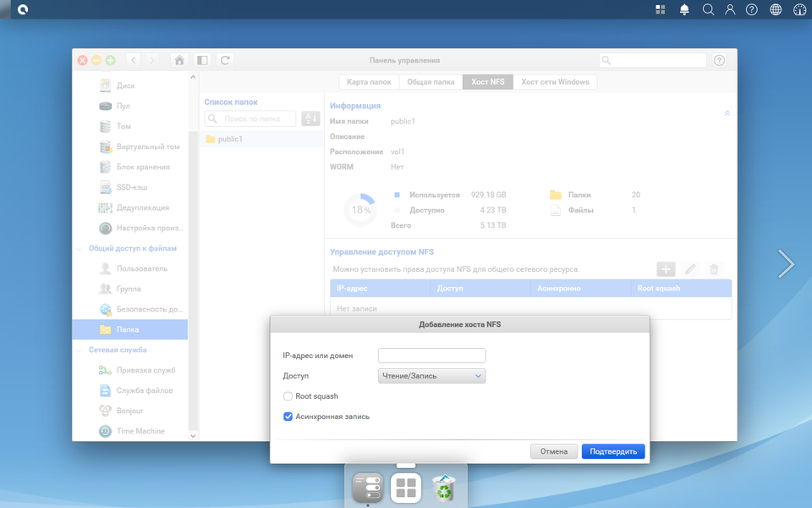The width and height of the screenshot is (812, 508).
Task: Click the refresh icon in the toolbar
Action: pos(225,60)
